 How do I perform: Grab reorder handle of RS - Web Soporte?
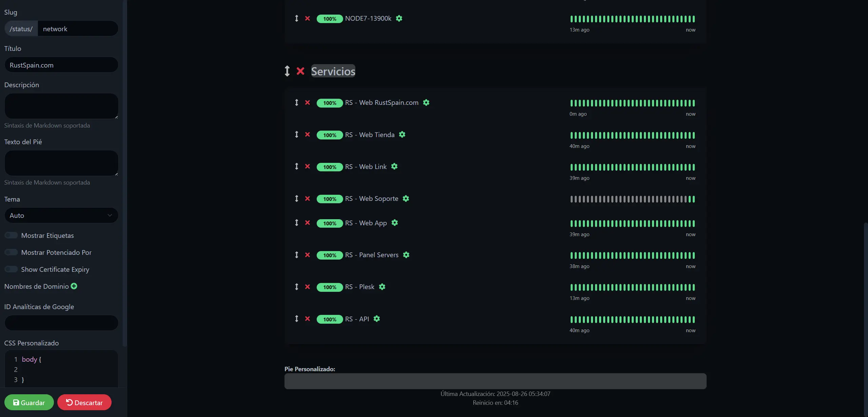pos(297,198)
